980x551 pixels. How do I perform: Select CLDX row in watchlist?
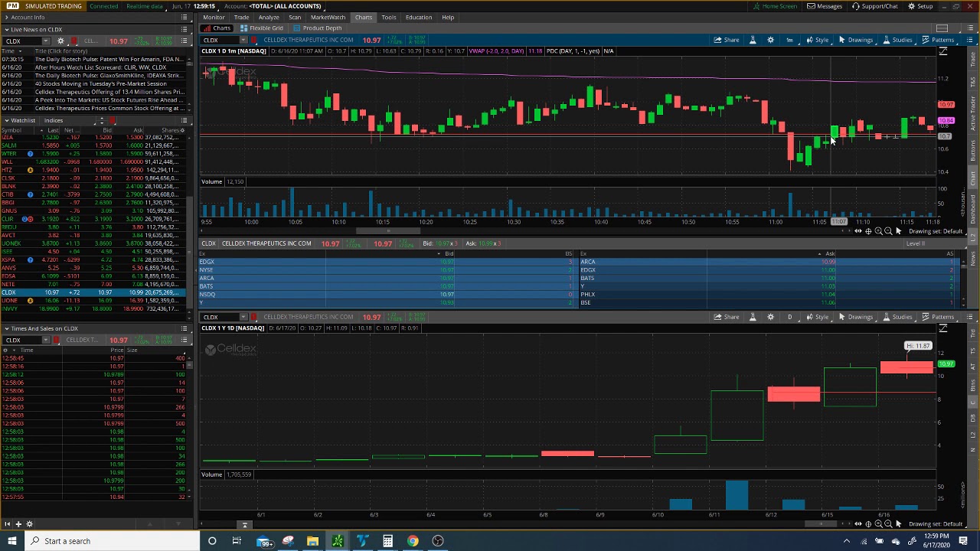click(93, 292)
